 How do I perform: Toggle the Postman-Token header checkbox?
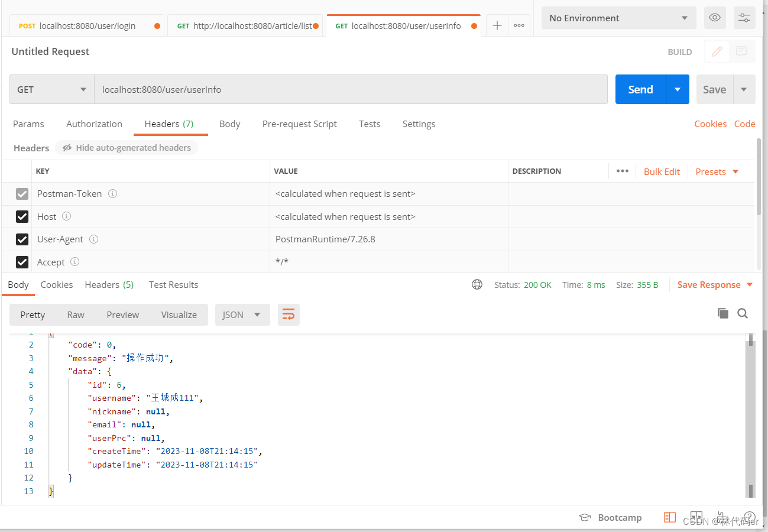pos(22,194)
